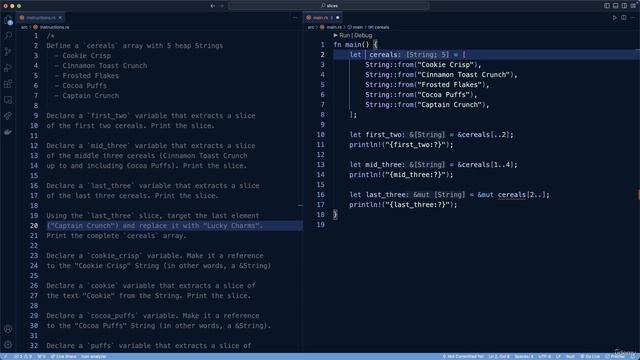Click the mid_three variable on line 13
The image size is (640, 360).
point(384,165)
